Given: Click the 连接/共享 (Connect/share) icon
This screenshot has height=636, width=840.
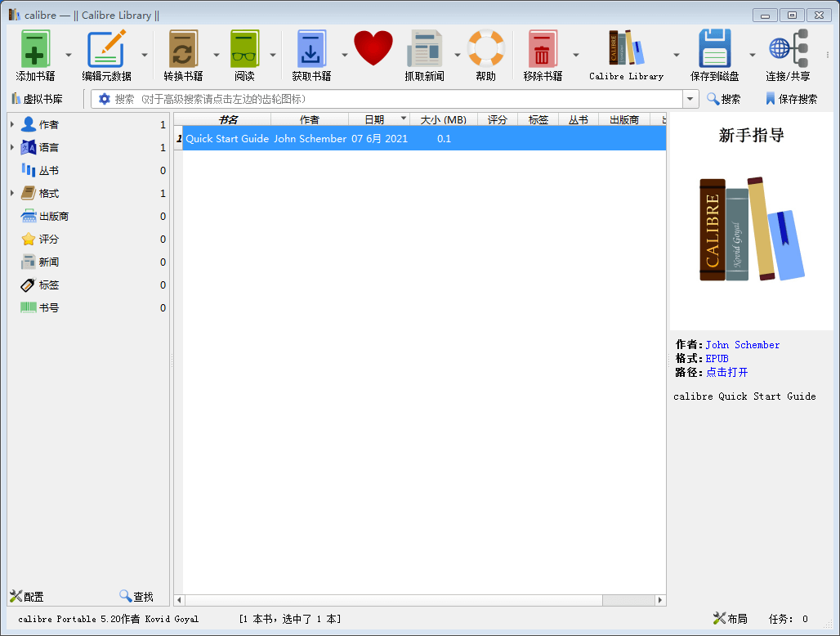Looking at the screenshot, I should [x=788, y=49].
